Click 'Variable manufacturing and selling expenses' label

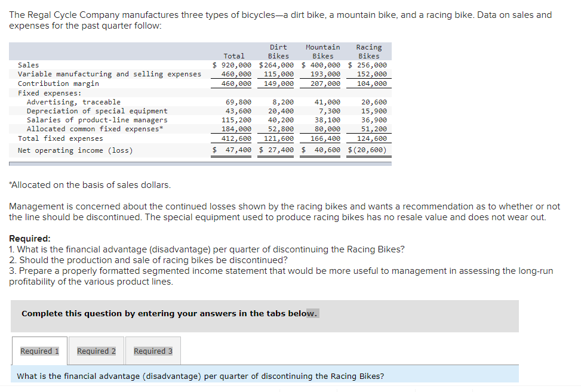109,74
